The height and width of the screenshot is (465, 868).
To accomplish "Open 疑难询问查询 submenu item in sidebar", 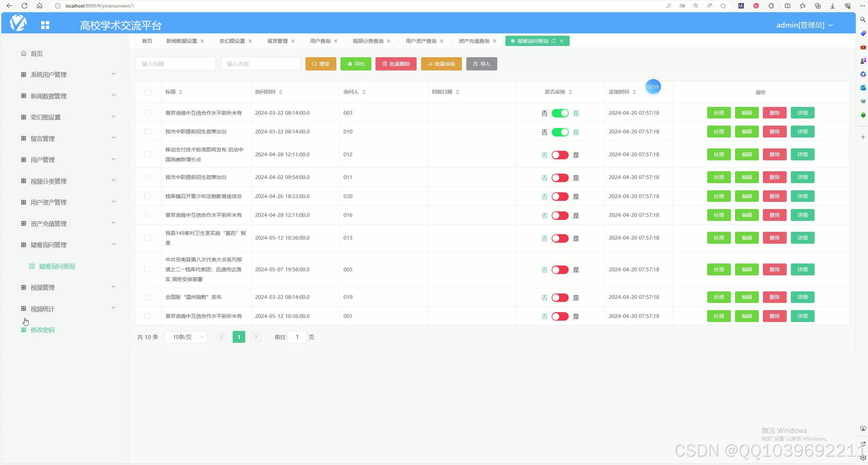I will point(57,266).
